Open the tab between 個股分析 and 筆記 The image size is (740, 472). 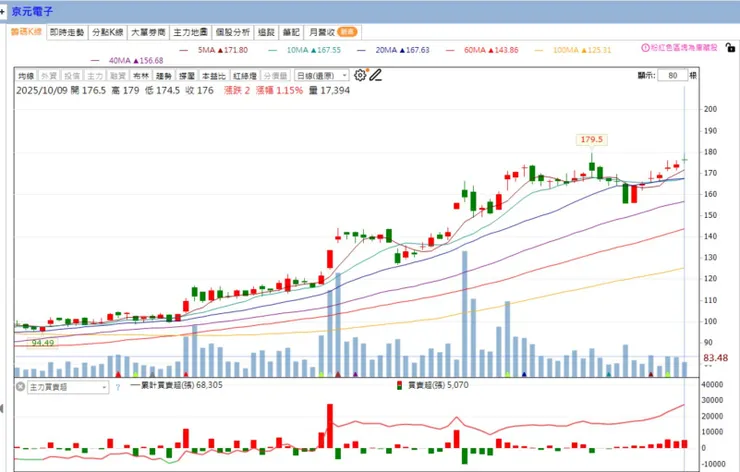pyautogui.click(x=266, y=32)
